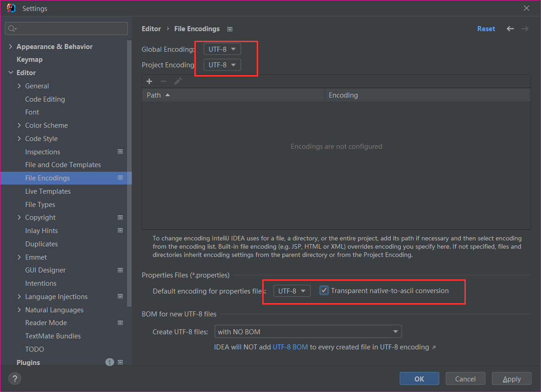Viewport: 541px width, 392px height.
Task: Sort by the Path column ascending arrow
Action: [x=168, y=95]
